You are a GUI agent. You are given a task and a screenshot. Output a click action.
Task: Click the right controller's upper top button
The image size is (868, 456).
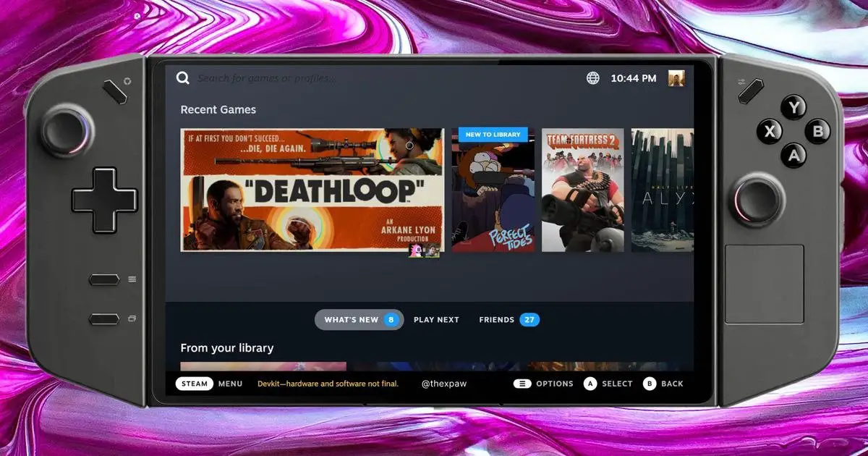[750, 90]
